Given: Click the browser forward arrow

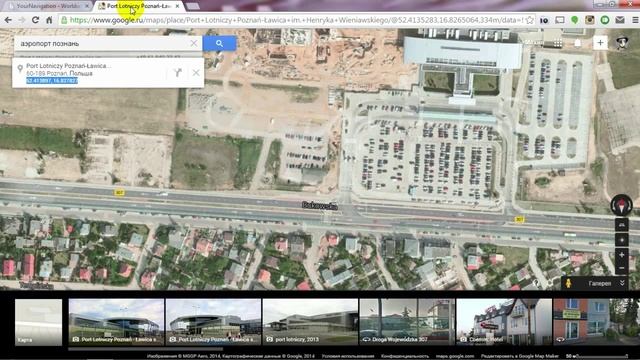Looking at the screenshot, I should [22, 20].
